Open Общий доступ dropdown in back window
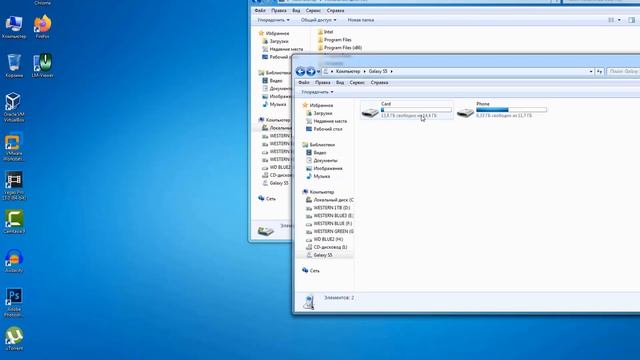 (318, 20)
